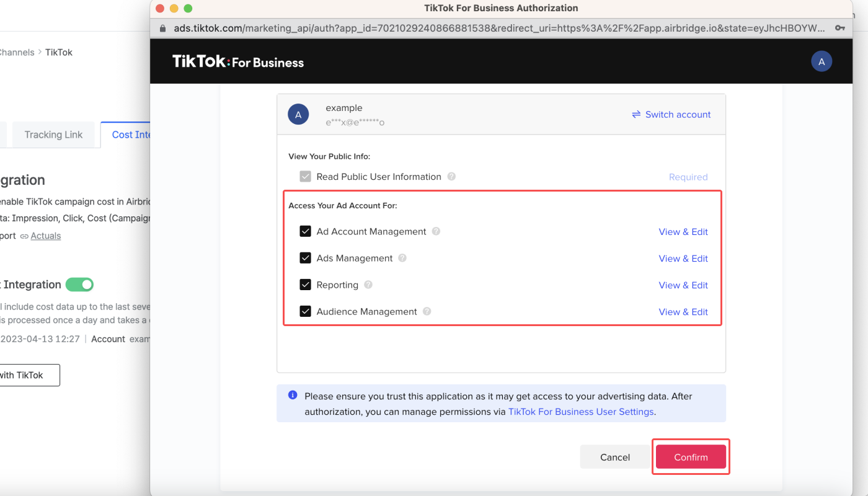Open the TikTok For Business User Settings link
Screen dimensions: 868x496
(581, 411)
